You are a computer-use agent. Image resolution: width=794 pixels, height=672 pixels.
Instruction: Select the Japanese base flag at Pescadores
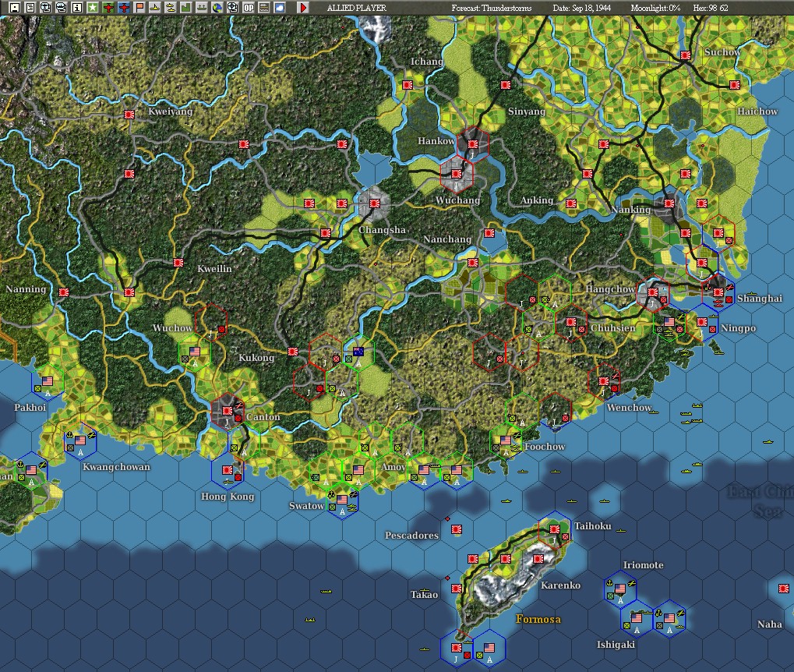(x=457, y=529)
